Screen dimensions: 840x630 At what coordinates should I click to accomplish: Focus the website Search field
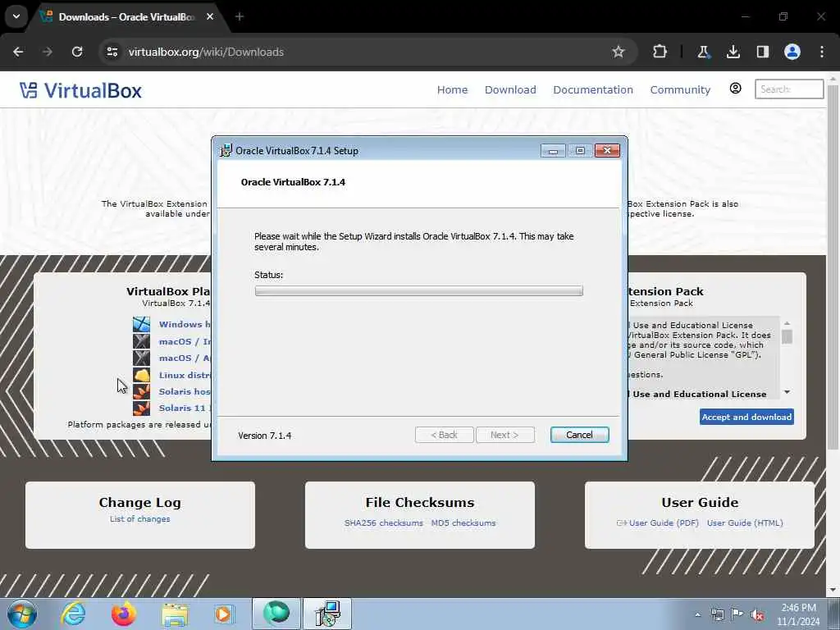click(x=789, y=89)
